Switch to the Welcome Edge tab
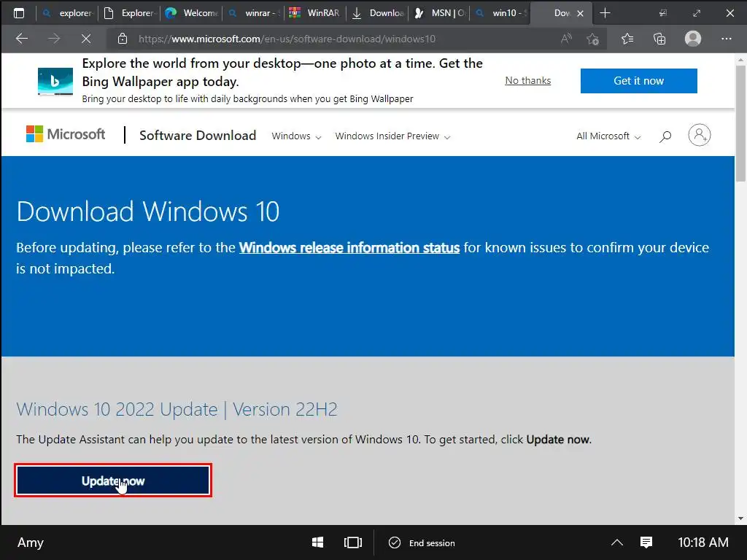Viewport: 747px width, 560px height. 190,13
